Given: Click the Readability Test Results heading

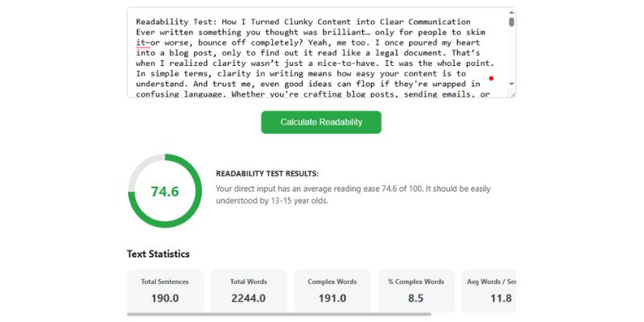Looking at the screenshot, I should coord(267,174).
